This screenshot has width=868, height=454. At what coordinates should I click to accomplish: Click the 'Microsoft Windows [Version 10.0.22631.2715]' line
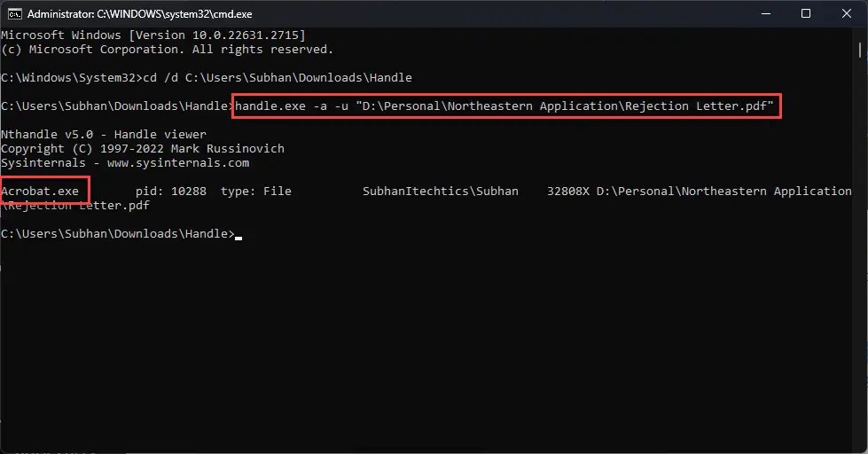pos(153,35)
